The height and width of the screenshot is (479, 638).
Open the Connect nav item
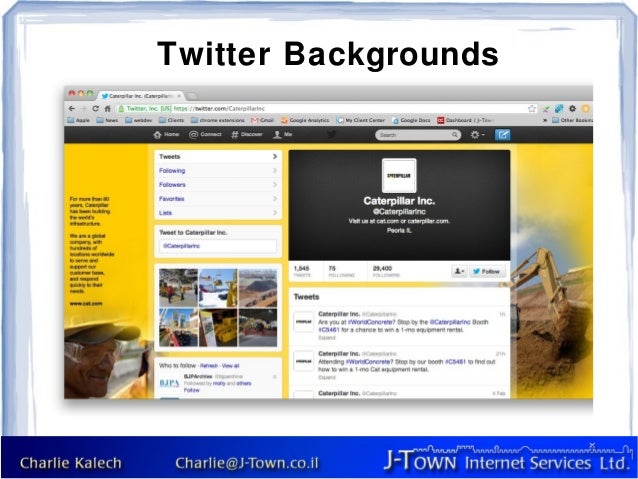pos(205,134)
